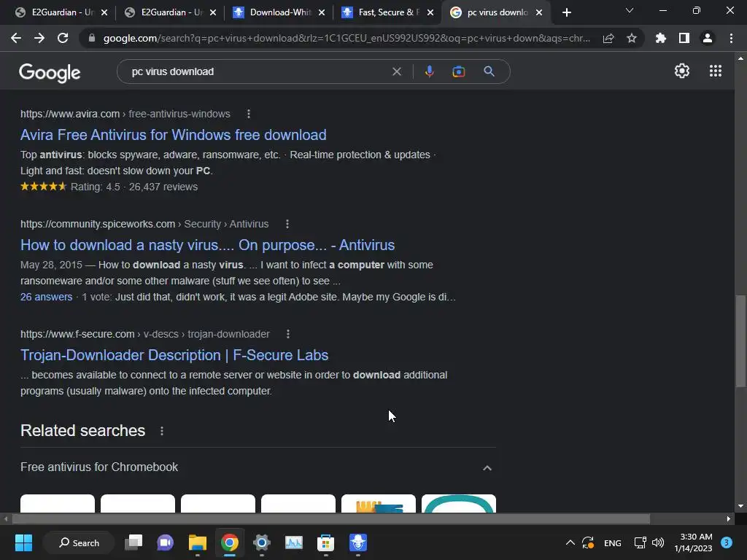Open options for Spiceworks result
Viewport: 747px width, 560px height.
point(287,224)
